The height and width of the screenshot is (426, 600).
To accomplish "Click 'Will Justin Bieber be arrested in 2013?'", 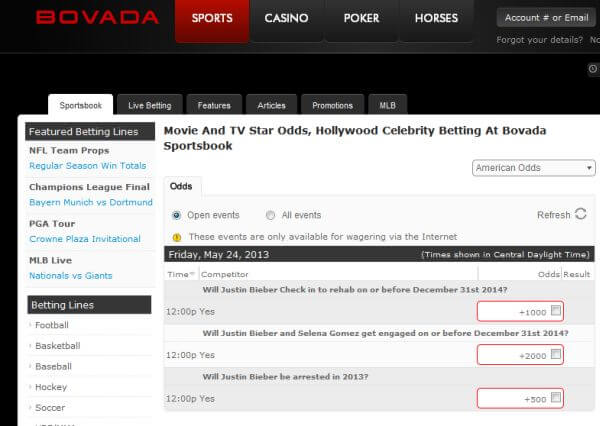I will 285,377.
